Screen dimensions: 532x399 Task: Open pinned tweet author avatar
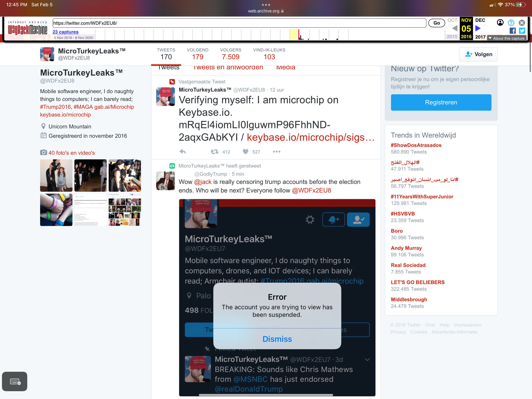(x=166, y=97)
